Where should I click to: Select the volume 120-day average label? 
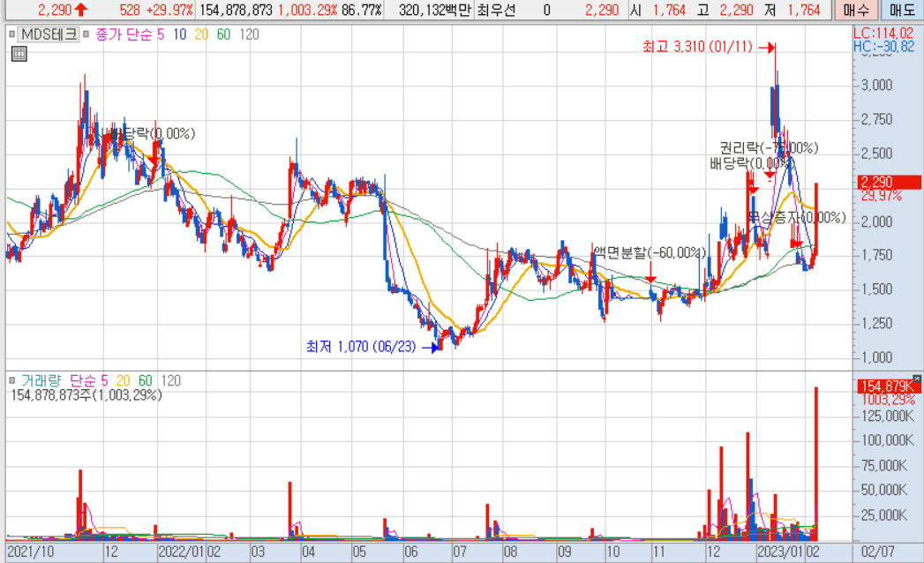pos(171,381)
